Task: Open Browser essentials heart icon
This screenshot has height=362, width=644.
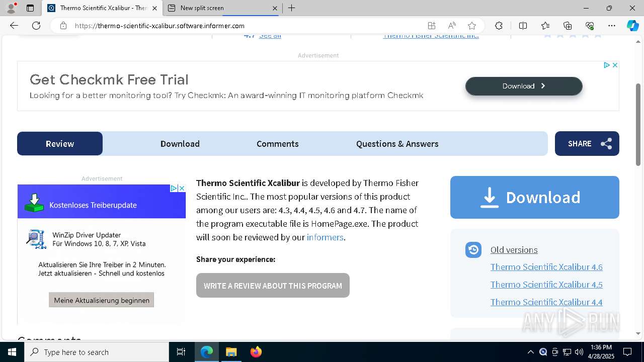Action: click(590, 26)
